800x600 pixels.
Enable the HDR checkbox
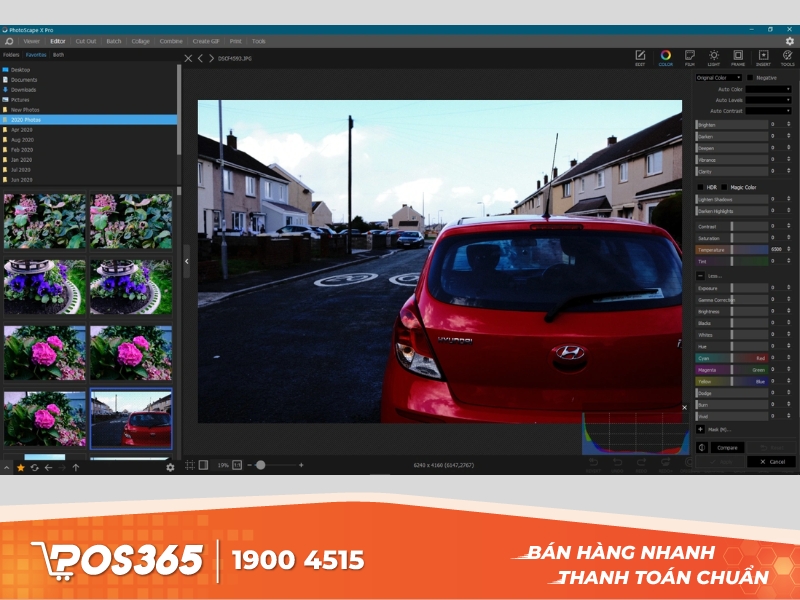tap(700, 187)
